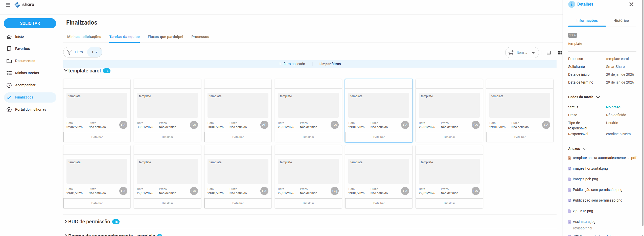Expand the BUG de permissão group
The height and width of the screenshot is (236, 644).
click(66, 222)
